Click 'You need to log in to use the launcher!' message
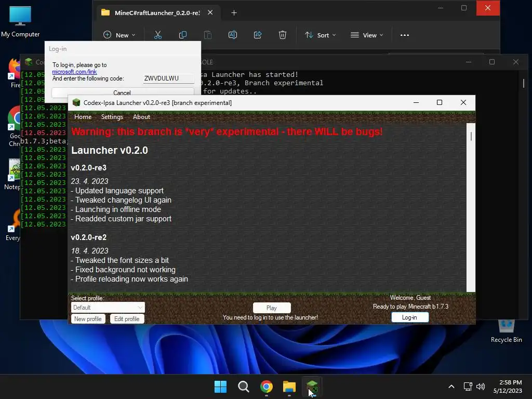 (270, 317)
